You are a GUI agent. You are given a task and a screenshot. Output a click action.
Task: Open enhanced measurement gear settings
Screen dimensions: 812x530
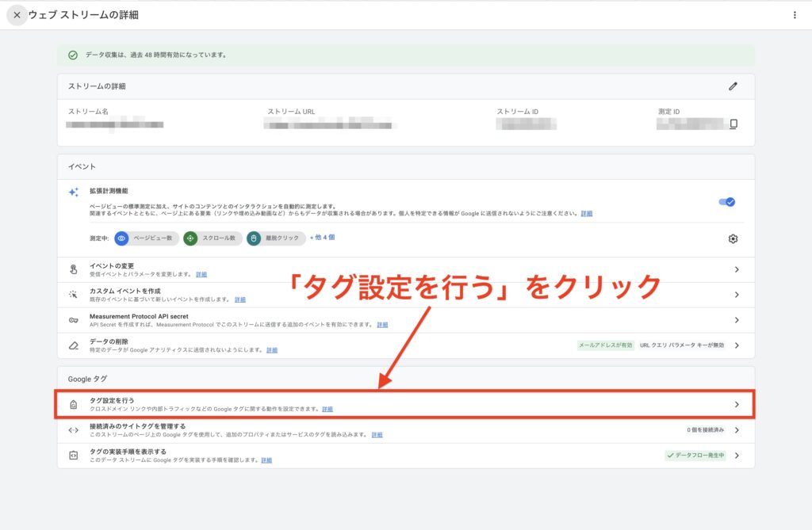733,239
